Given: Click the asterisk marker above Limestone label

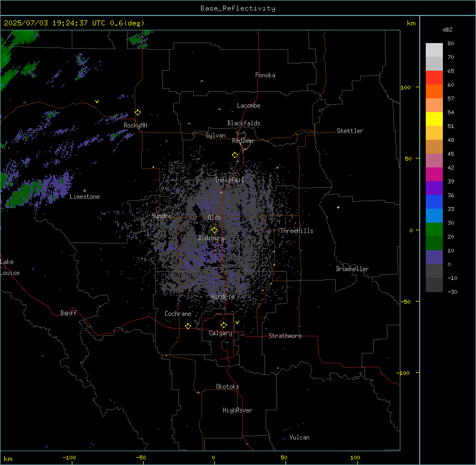Looking at the screenshot, I should [84, 191].
